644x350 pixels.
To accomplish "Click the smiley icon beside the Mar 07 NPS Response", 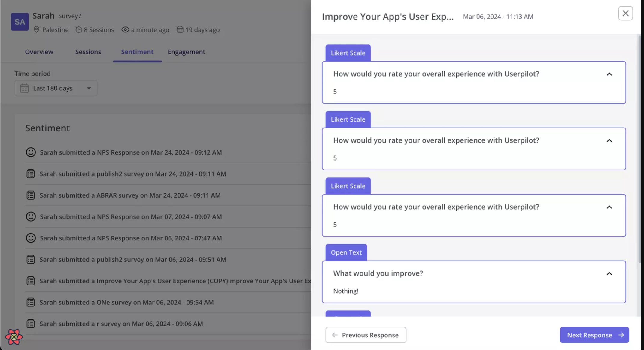I will coord(31,216).
